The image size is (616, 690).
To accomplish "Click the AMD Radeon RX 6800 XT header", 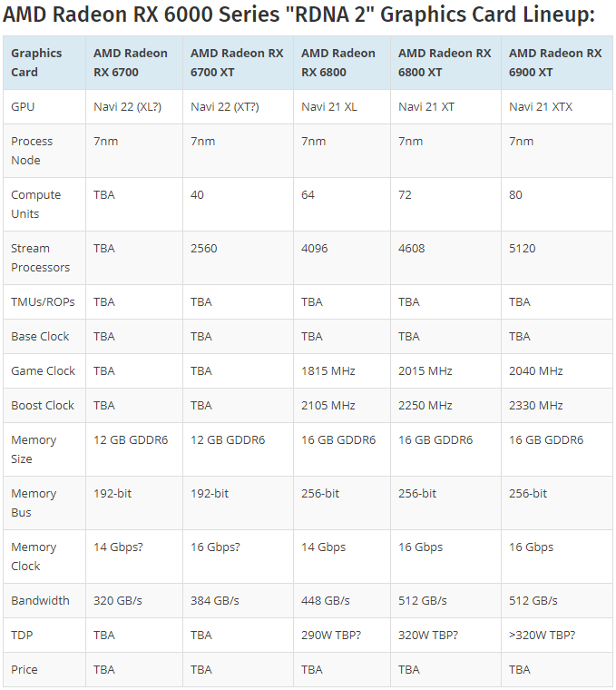I will [445, 63].
